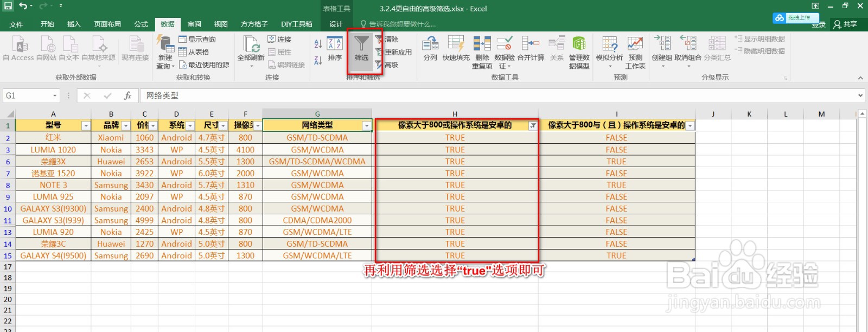Click the Connections button

click(279, 39)
